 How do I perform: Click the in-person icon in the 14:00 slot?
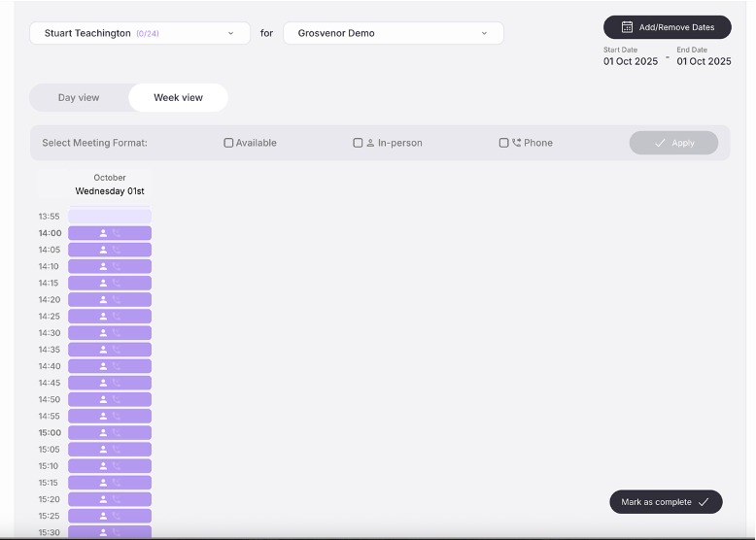[x=103, y=233]
